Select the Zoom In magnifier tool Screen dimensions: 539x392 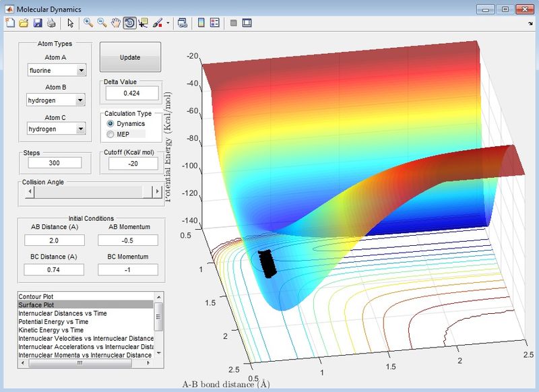[x=88, y=23]
